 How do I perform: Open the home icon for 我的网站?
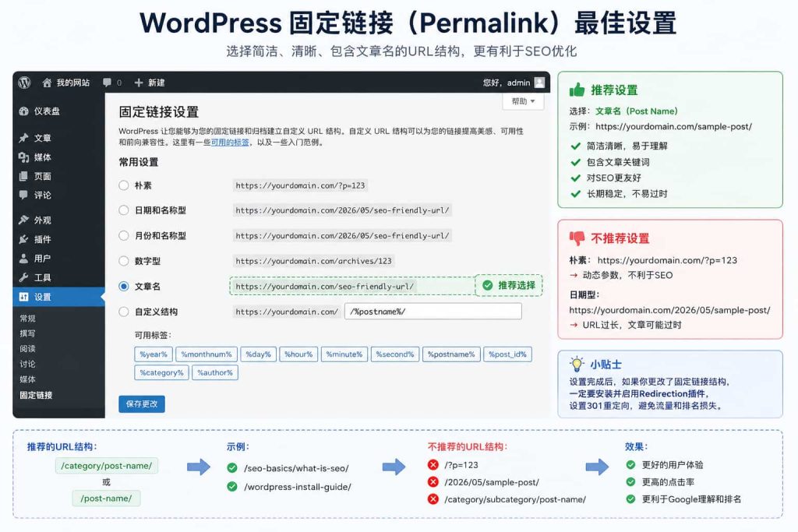[47, 83]
